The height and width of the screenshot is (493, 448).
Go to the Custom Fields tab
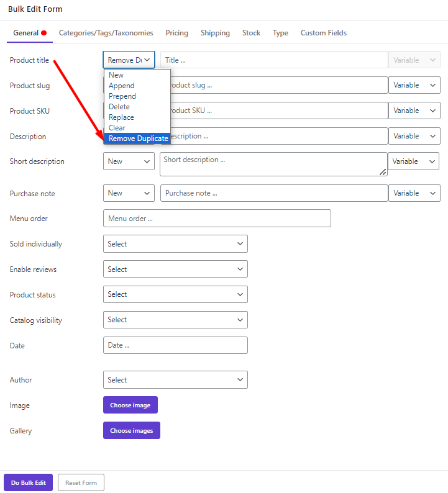[x=323, y=33]
